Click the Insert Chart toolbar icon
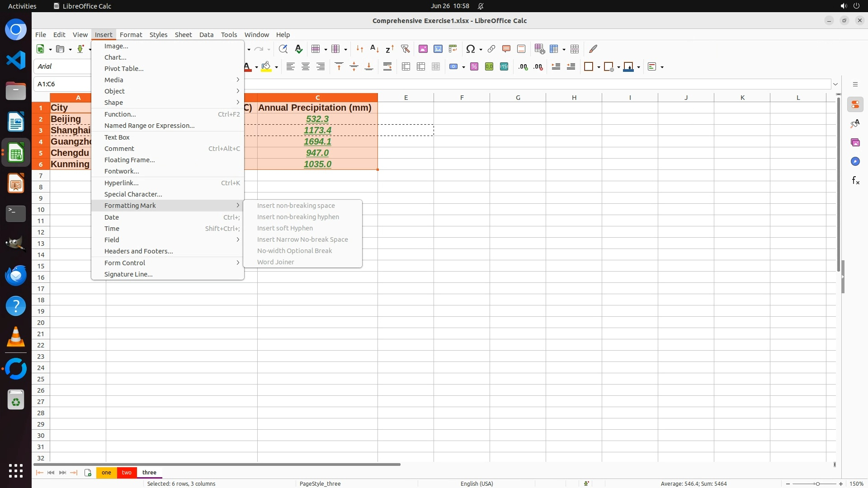 coord(438,49)
